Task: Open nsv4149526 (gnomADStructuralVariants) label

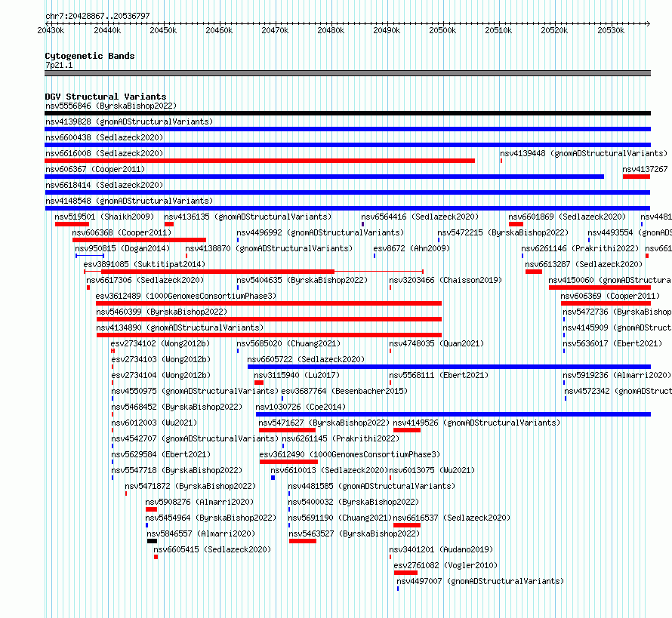Action: pyautogui.click(x=476, y=423)
